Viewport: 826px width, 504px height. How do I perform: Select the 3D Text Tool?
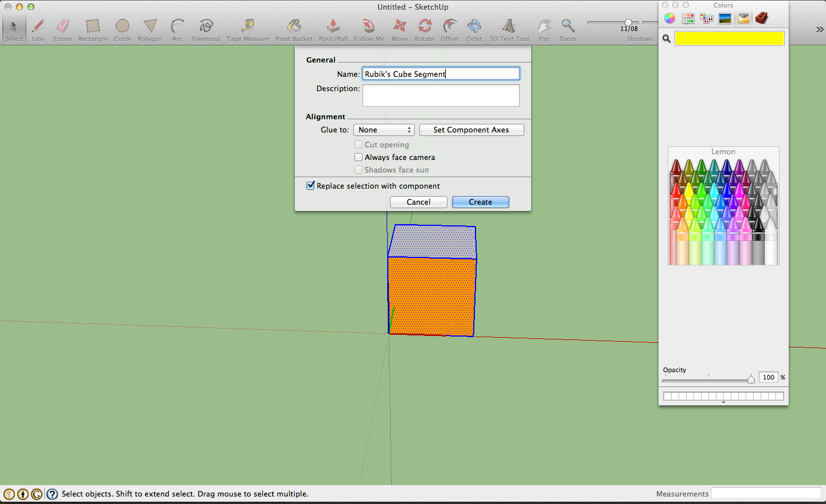click(x=509, y=26)
